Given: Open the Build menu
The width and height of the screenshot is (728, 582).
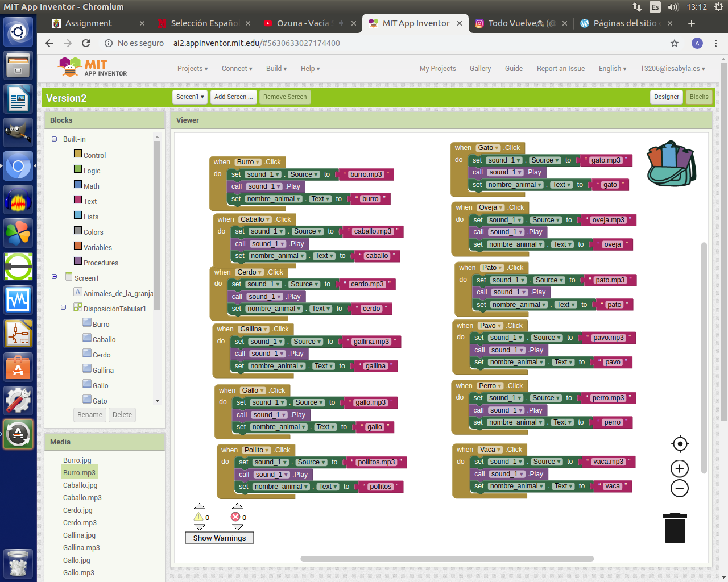Looking at the screenshot, I should [x=276, y=69].
